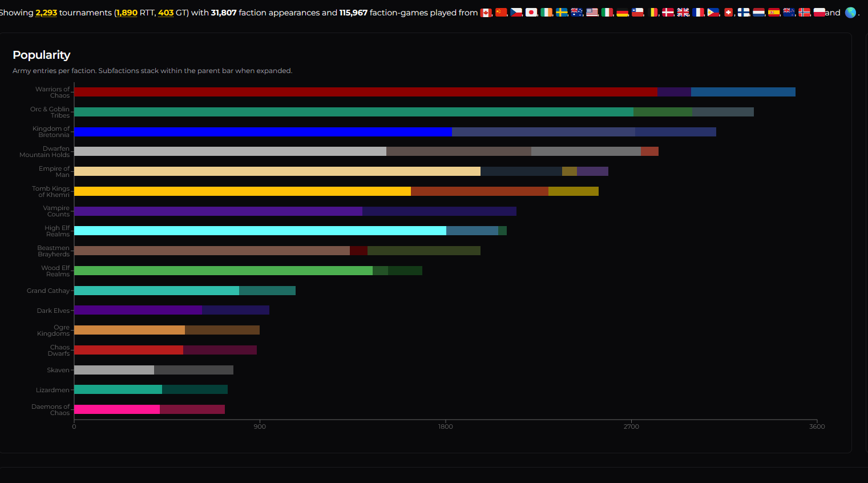Click the globe icon after the flags

[x=850, y=13]
